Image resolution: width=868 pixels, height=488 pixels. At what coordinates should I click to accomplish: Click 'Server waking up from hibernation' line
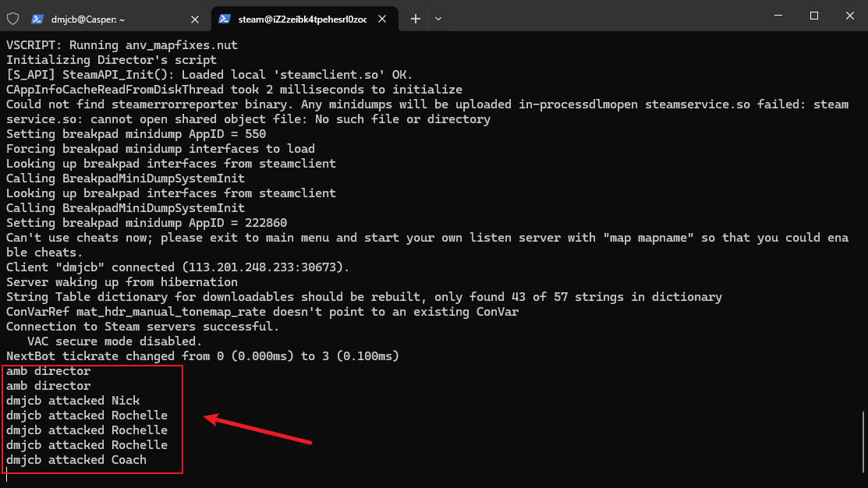122,282
